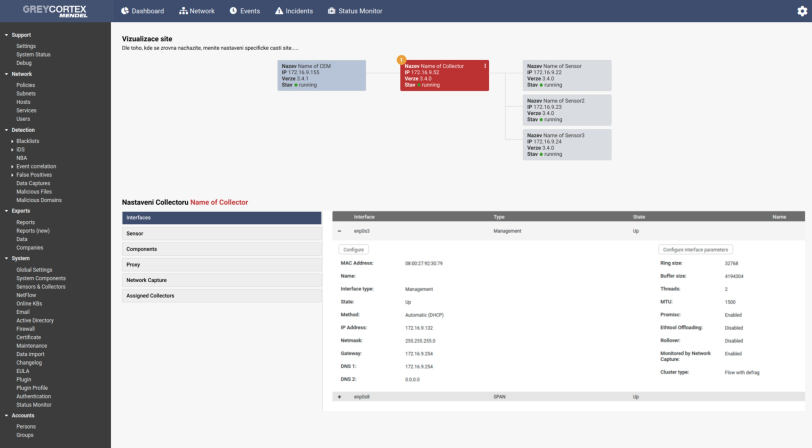Click the Incidents warning triangle icon
The image size is (812, 448).
pyautogui.click(x=279, y=11)
